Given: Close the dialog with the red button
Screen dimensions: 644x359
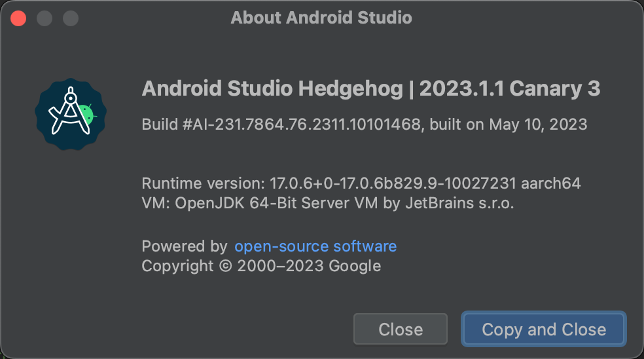Looking at the screenshot, I should [x=18, y=18].
